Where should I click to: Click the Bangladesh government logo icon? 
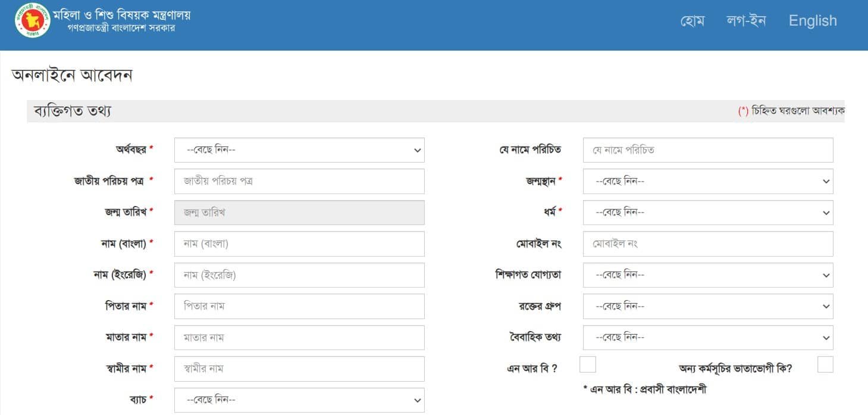(x=33, y=21)
